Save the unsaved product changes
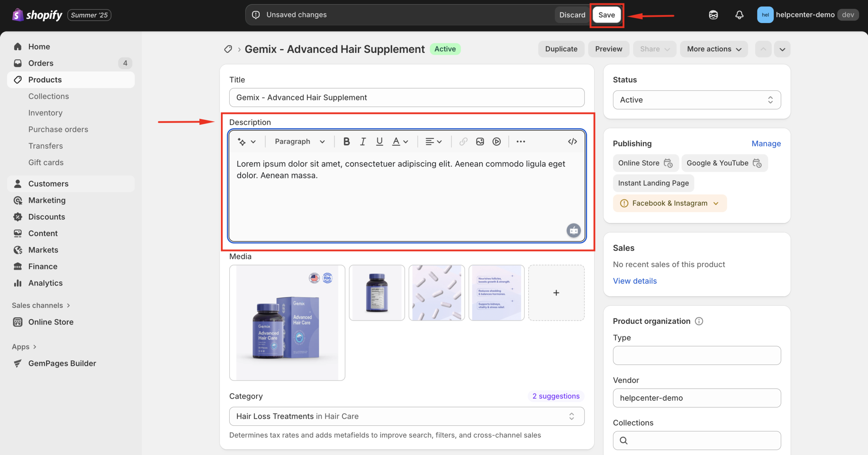The width and height of the screenshot is (868, 455). tap(606, 15)
